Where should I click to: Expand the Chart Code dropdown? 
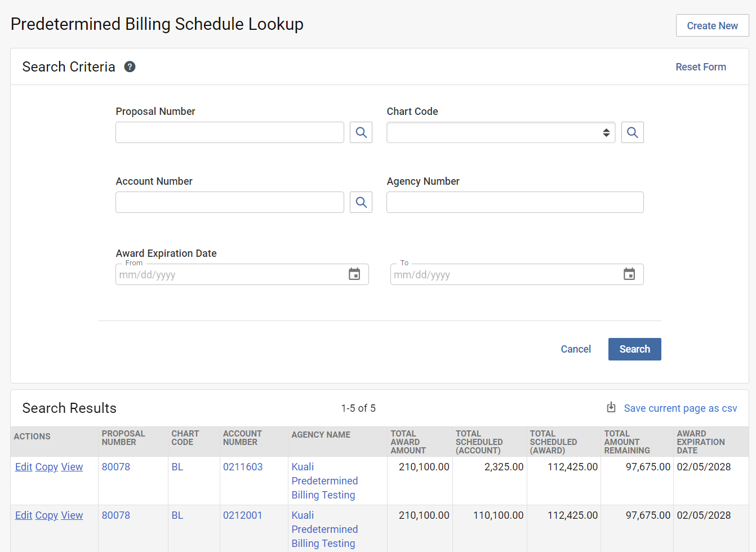pyautogui.click(x=501, y=132)
